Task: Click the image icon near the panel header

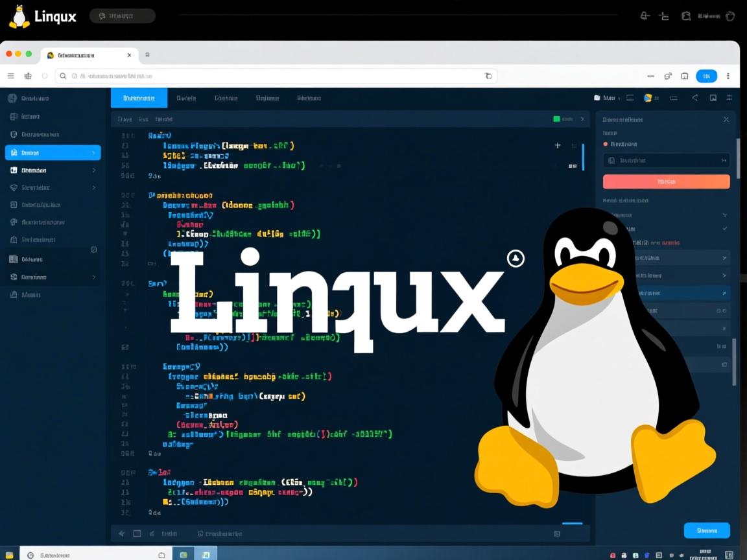Action: (x=713, y=97)
